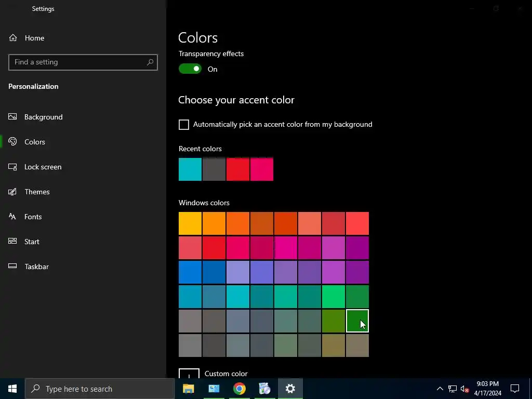
Task: Click the network icon in system tray
Action: click(x=453, y=389)
